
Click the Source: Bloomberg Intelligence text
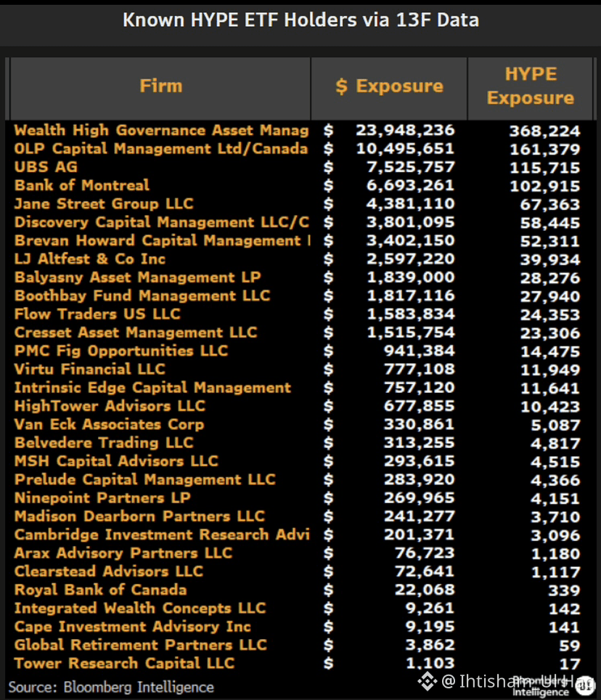pos(111,687)
